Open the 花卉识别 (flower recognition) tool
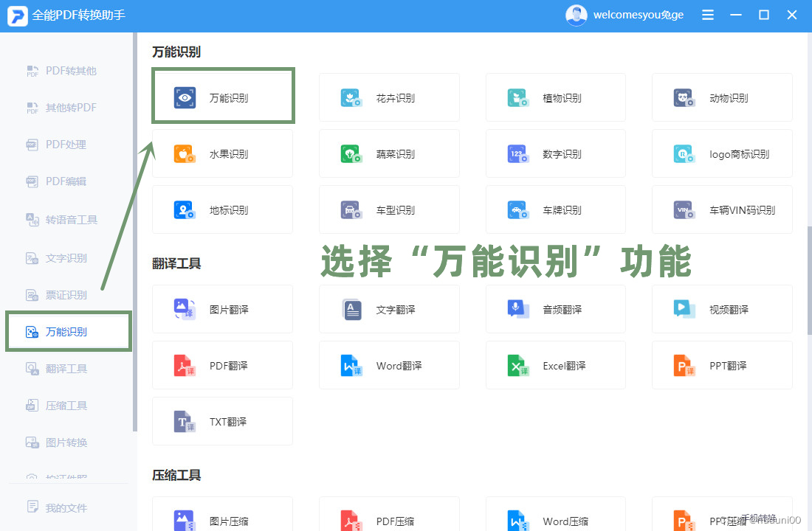The height and width of the screenshot is (531, 812). tap(389, 97)
